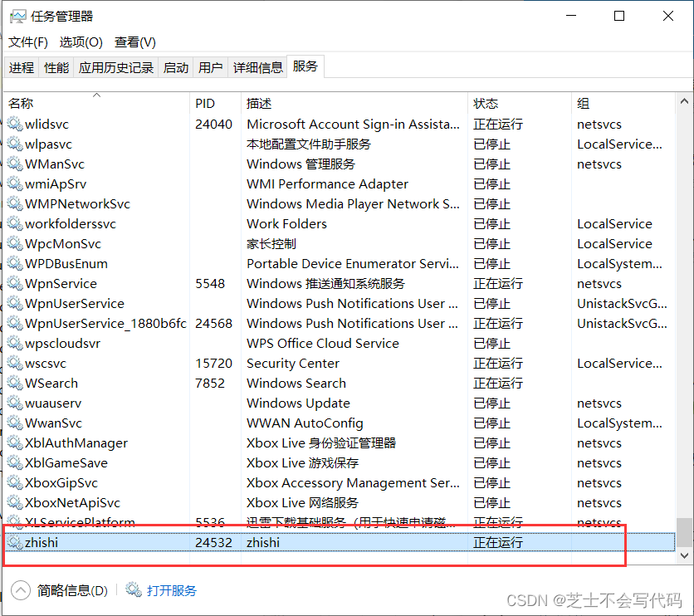Switch to the 性能 tab
Viewport: 694px width, 616px height.
(x=56, y=67)
